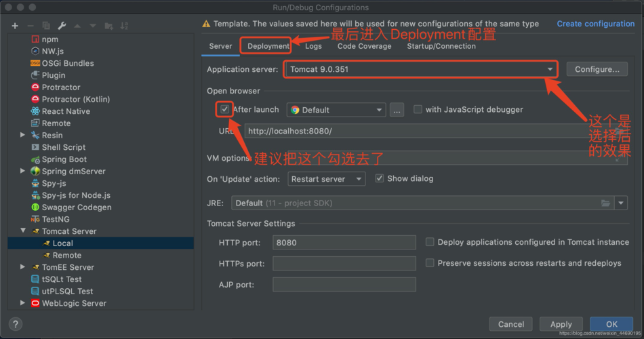644x339 pixels.
Task: Click the Move Down arrow icon
Action: point(93,26)
